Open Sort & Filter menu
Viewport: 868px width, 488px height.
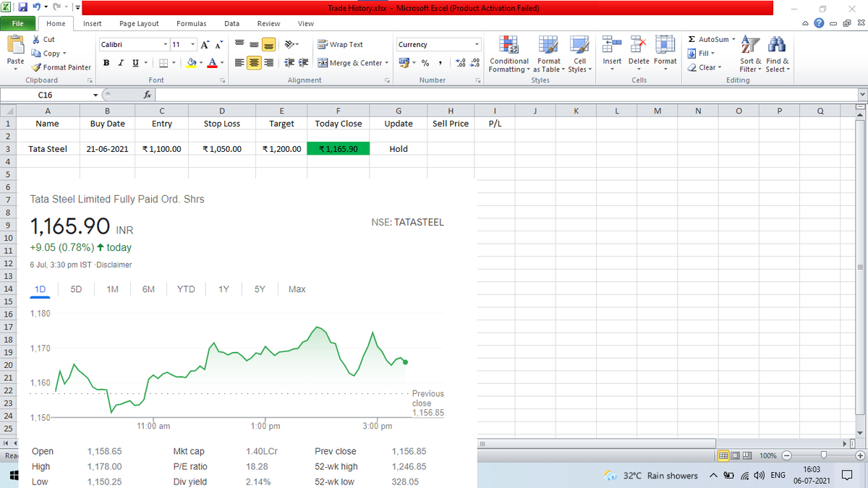point(750,54)
